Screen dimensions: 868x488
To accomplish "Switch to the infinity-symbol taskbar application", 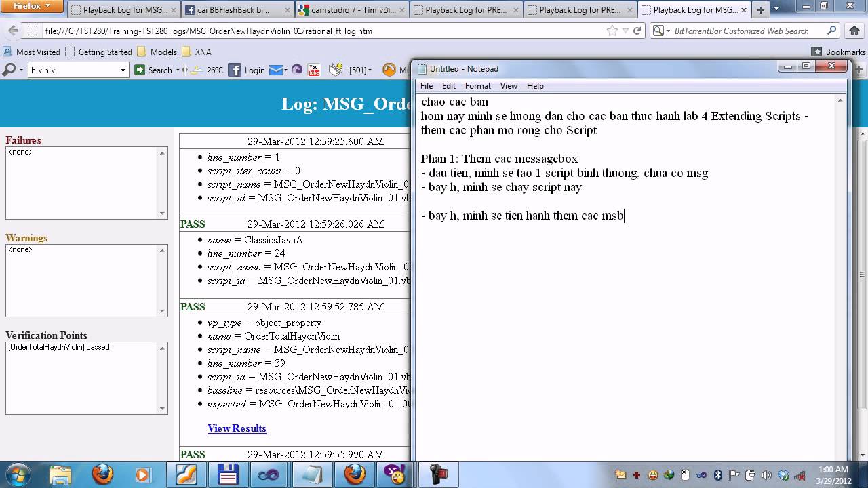I will point(269,474).
